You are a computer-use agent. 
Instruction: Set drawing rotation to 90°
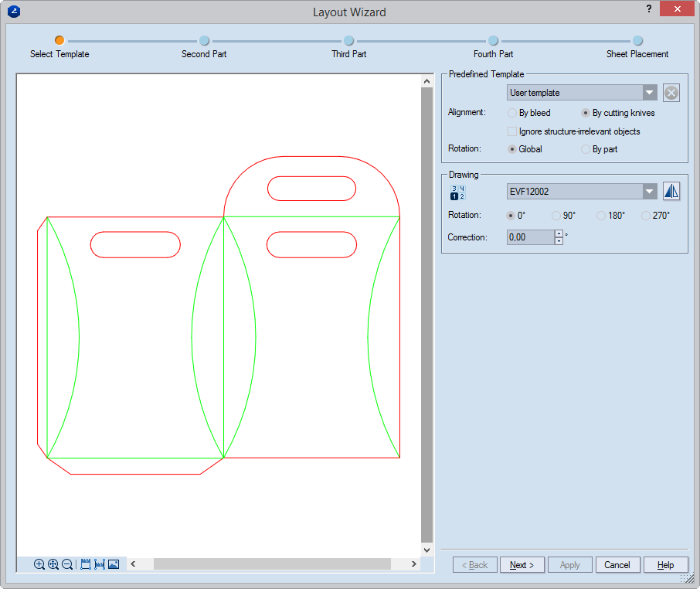pos(556,216)
